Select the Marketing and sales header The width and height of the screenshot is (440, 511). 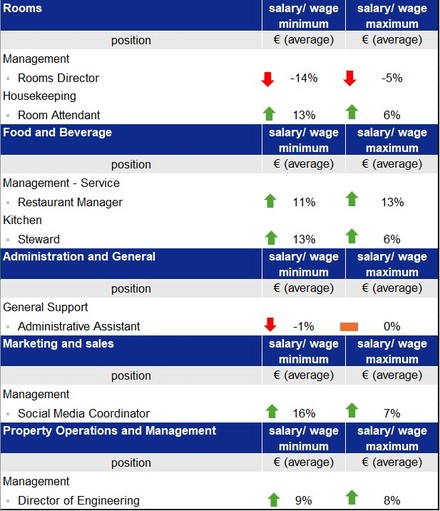58,344
